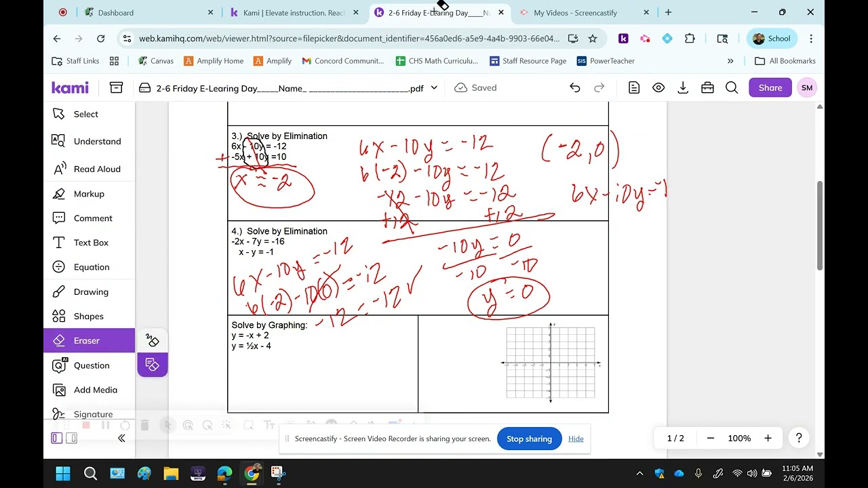868x488 pixels.
Task: Open the toolbox briefcase icon
Action: tap(707, 87)
